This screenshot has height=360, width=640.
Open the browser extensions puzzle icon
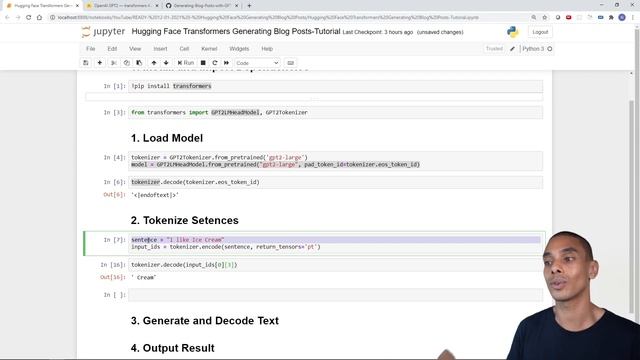pos(611,18)
